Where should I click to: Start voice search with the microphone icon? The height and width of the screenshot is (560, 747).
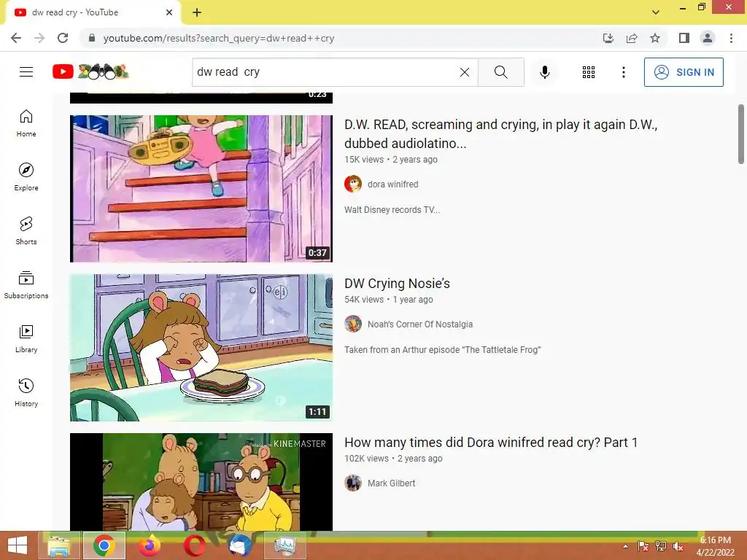coord(544,72)
